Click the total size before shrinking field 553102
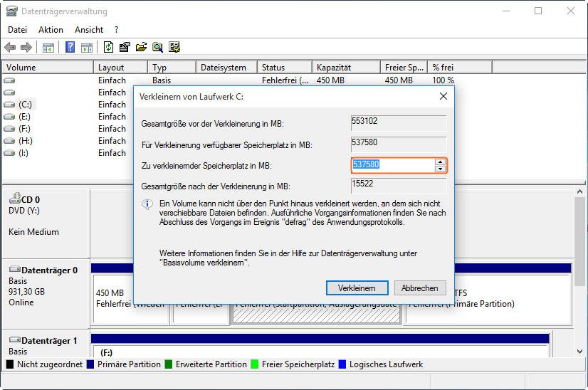 (x=399, y=123)
